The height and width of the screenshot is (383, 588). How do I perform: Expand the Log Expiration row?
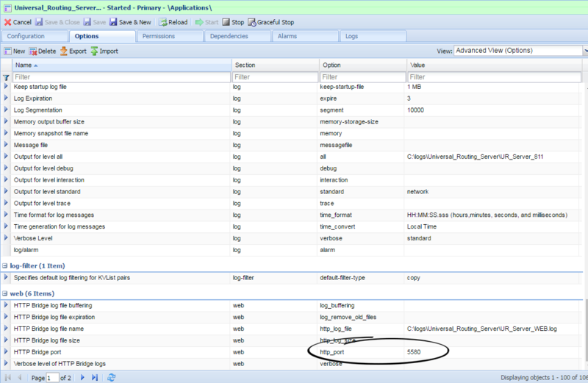coord(6,98)
